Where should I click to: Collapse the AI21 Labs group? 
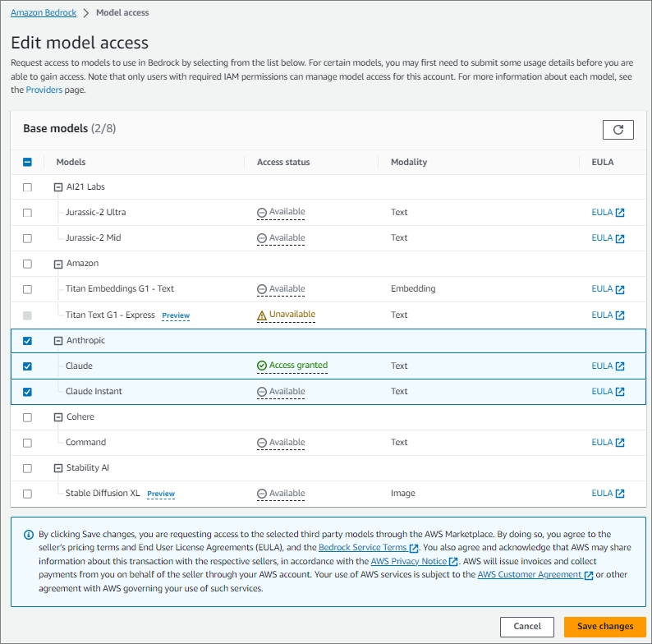pos(58,187)
